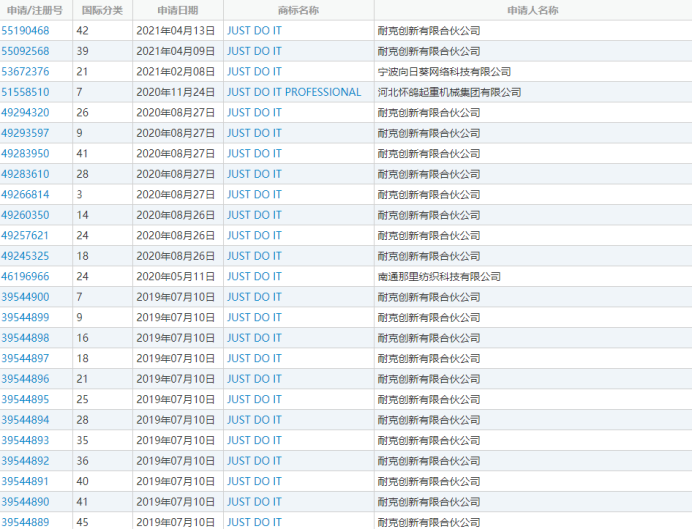692x529 pixels.
Task: Select the date 2020年11月24日
Action: click(176, 92)
